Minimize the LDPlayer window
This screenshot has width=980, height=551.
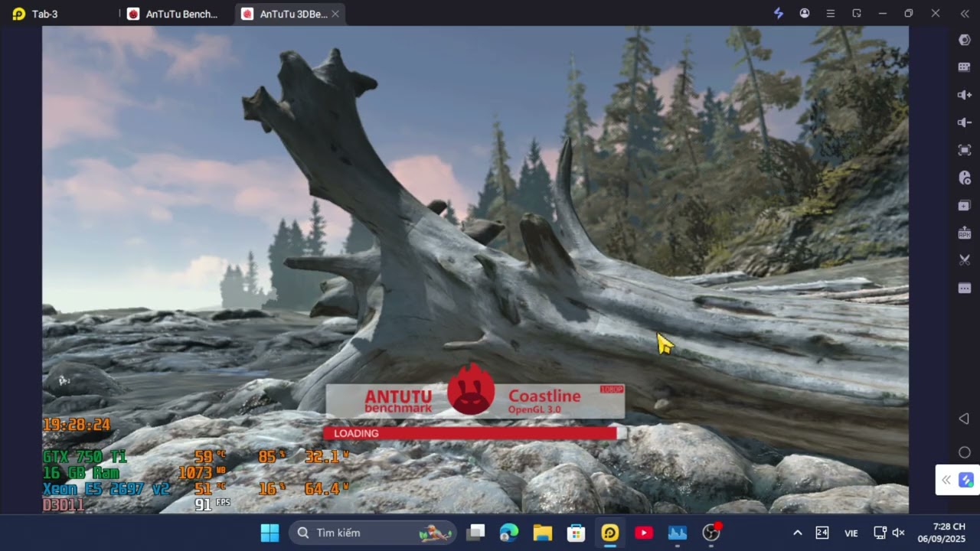click(x=883, y=13)
